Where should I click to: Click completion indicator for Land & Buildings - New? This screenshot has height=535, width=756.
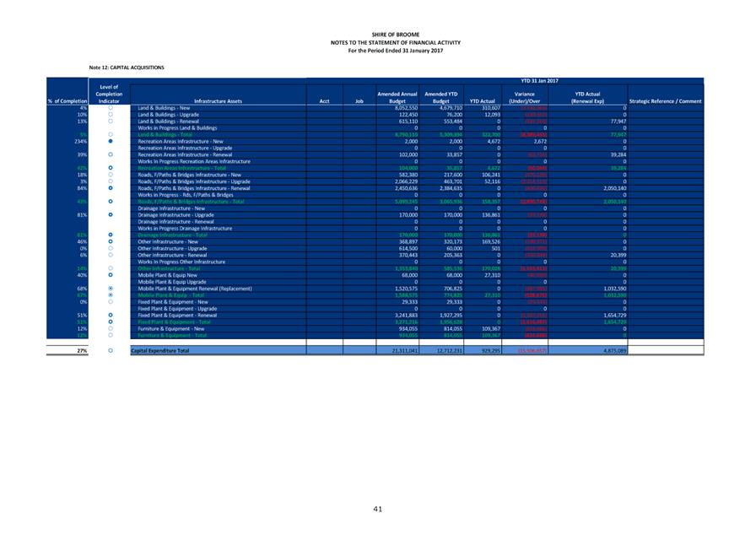coord(110,108)
